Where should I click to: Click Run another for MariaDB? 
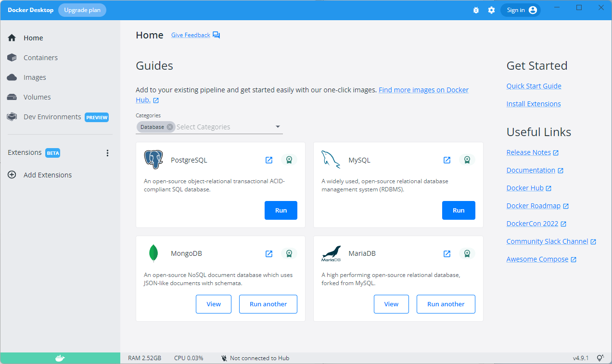[x=446, y=304]
